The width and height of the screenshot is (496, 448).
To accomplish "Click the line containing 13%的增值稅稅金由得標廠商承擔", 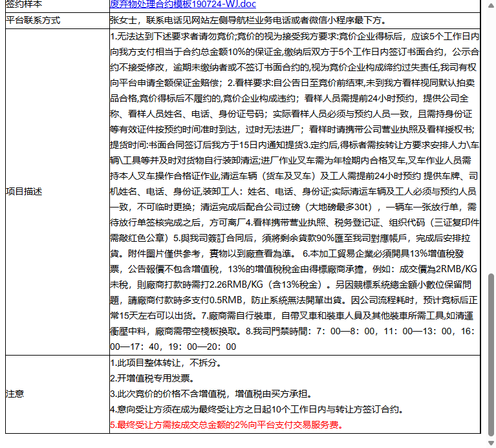I will [294, 270].
